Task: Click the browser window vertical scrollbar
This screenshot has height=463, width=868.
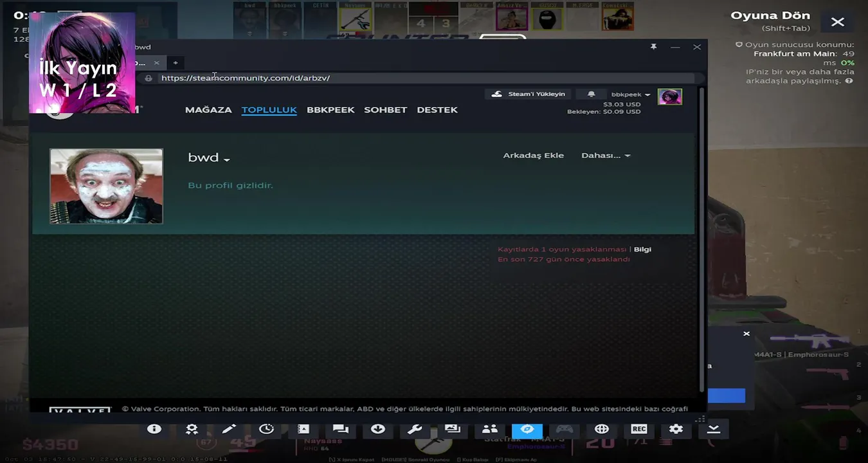Action: 701,238
